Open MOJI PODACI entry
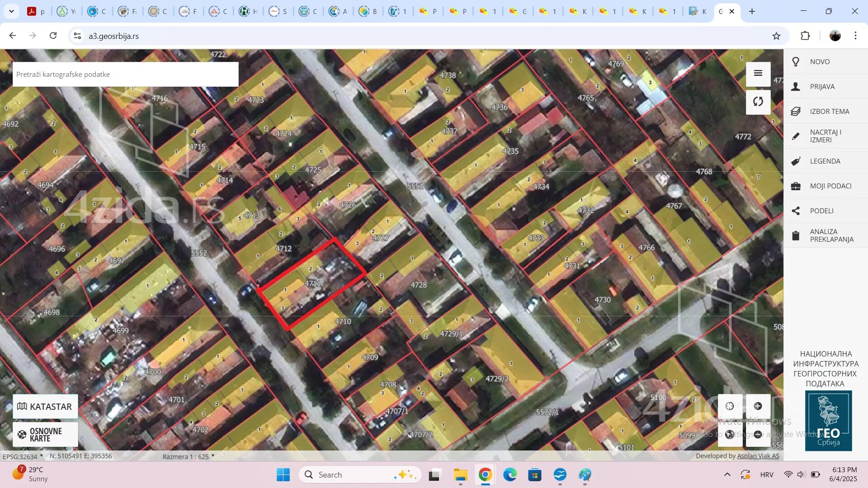 (x=826, y=186)
